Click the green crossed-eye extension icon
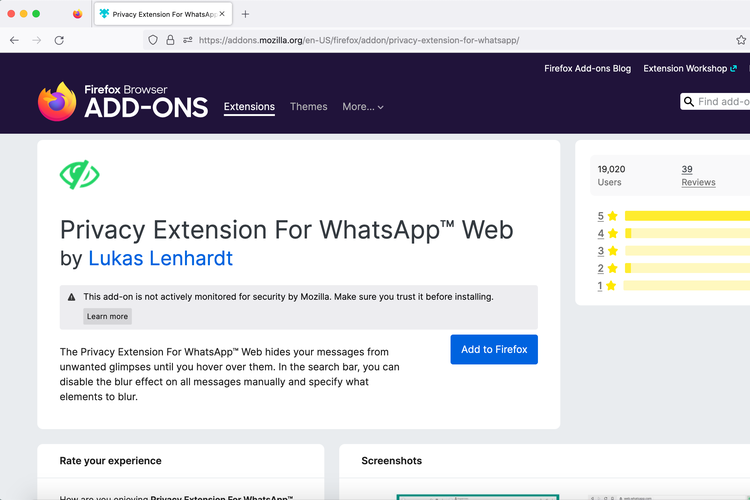This screenshot has height=500, width=750. click(80, 175)
